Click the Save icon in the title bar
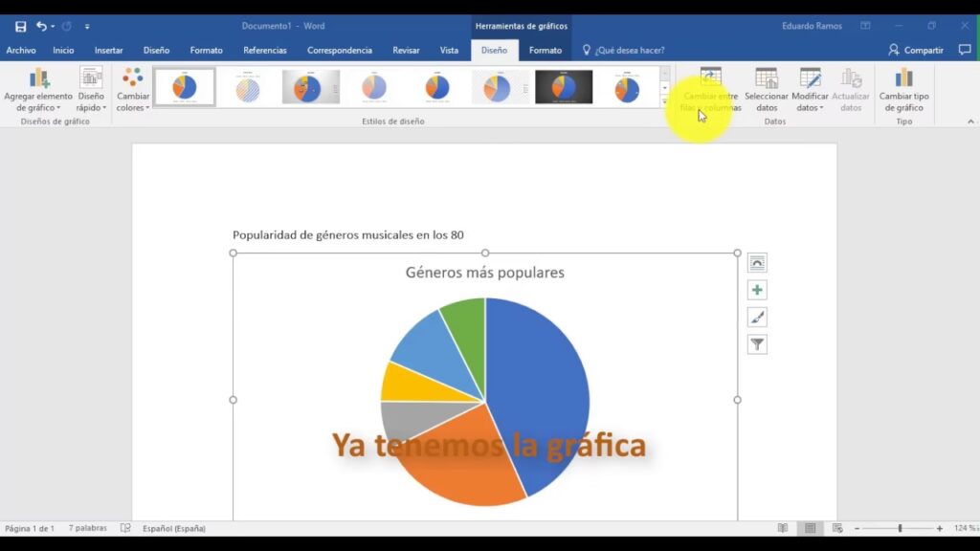 20,26
